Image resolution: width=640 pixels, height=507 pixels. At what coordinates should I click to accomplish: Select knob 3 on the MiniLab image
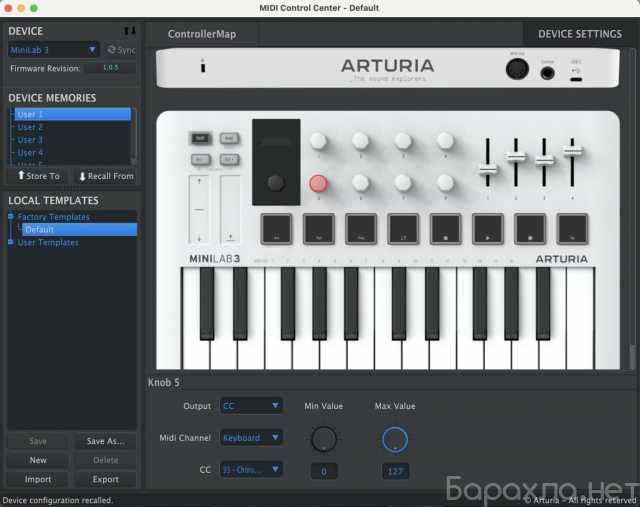tap(403, 141)
